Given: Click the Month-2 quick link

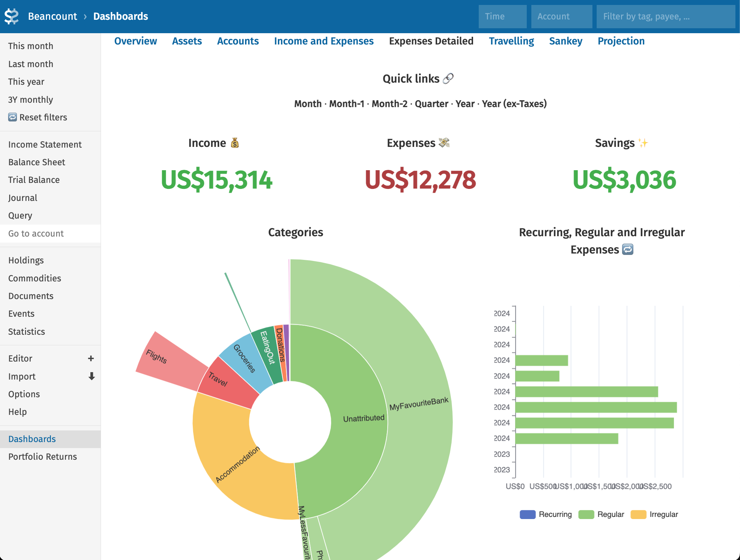Looking at the screenshot, I should click(389, 104).
